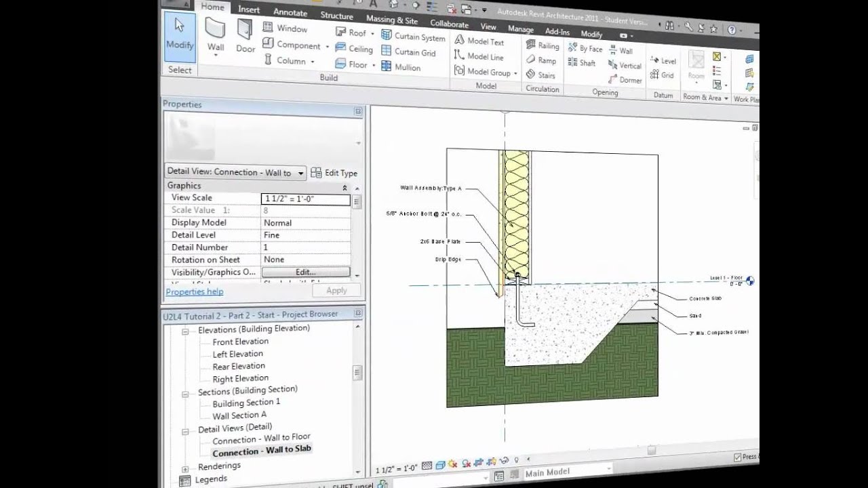Open the View ribbon tab
The height and width of the screenshot is (488, 868).
(x=488, y=26)
